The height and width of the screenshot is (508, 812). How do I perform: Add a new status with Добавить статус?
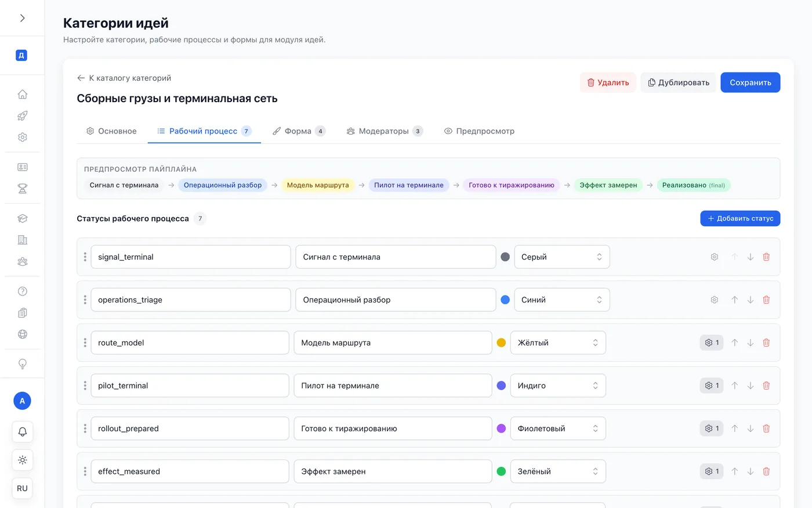(740, 218)
